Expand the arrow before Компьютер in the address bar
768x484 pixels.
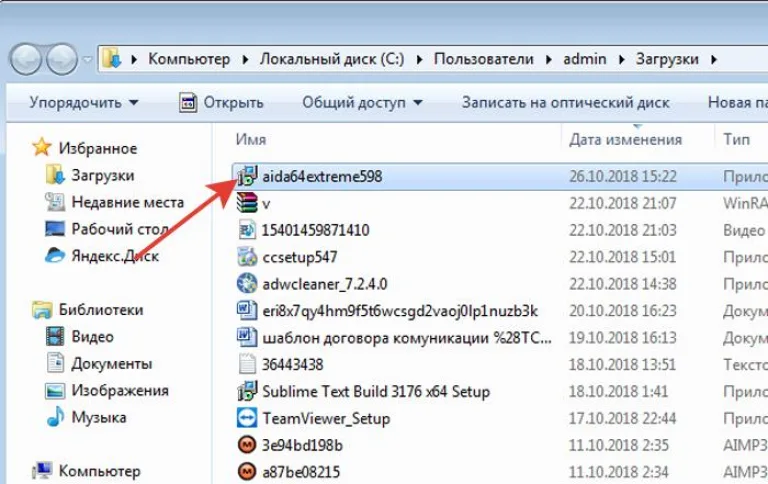pos(134,59)
